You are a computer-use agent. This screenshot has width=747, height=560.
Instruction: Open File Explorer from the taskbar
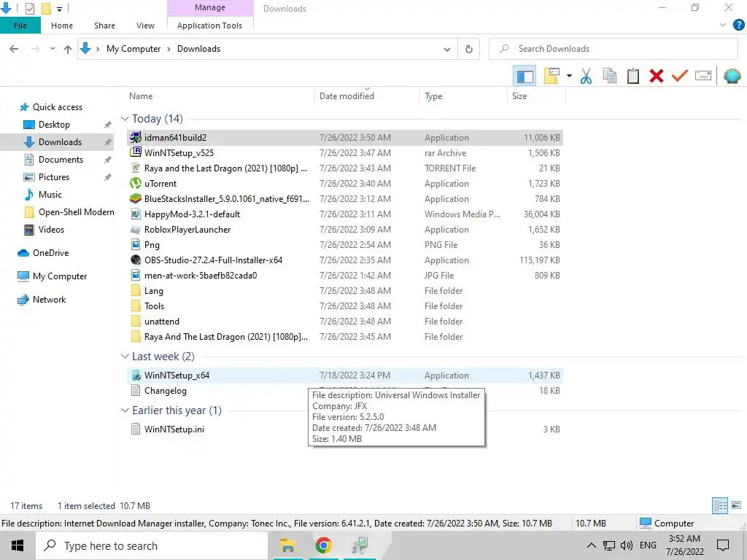tap(287, 545)
